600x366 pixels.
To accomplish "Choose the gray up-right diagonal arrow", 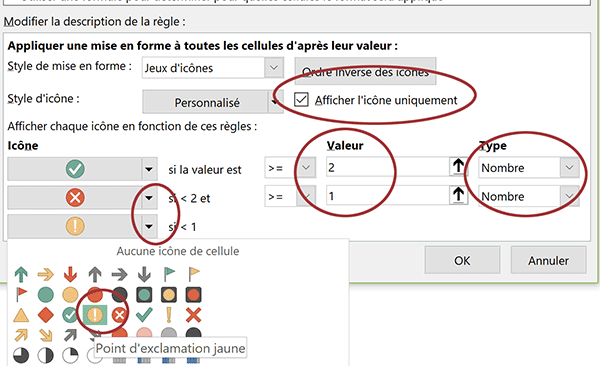I will (x=70, y=335).
